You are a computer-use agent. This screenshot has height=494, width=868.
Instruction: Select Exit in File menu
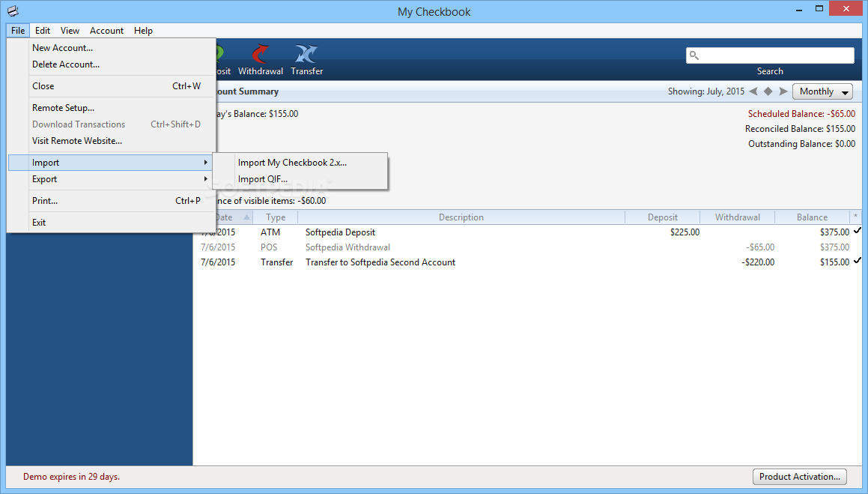tap(111, 222)
